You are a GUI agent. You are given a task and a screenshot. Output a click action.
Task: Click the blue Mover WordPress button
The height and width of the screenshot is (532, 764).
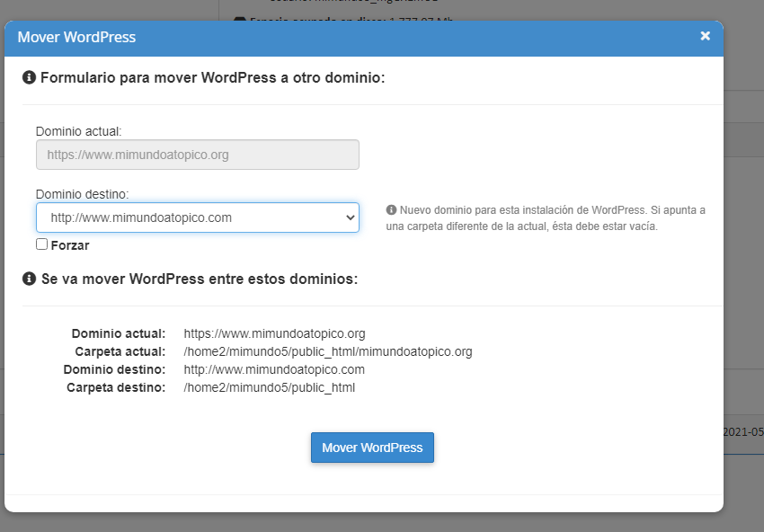(372, 448)
